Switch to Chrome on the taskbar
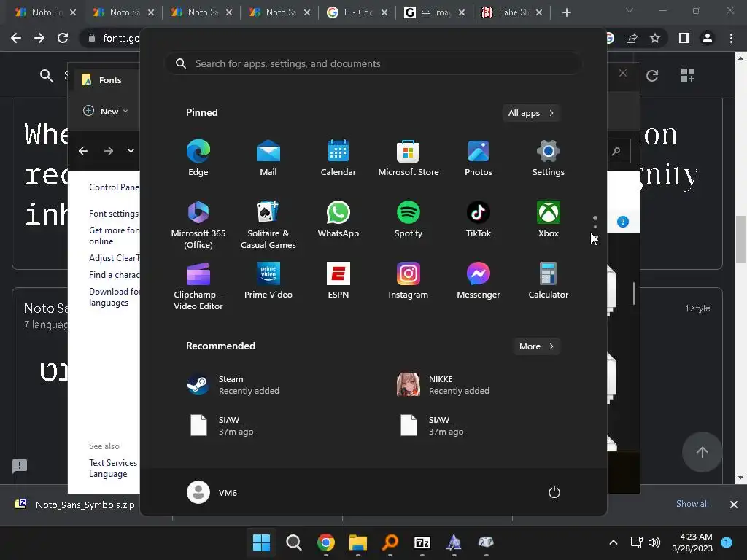747x560 pixels. [326, 542]
